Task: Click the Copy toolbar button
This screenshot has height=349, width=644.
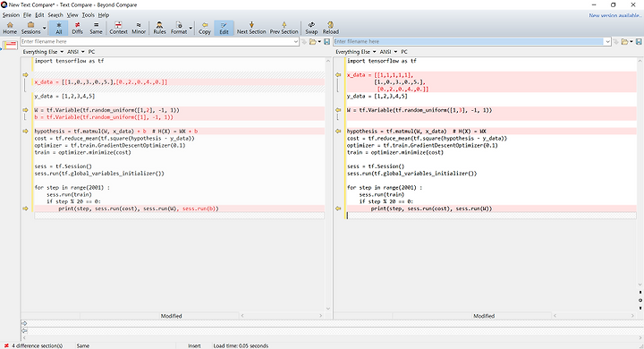Action: point(205,28)
